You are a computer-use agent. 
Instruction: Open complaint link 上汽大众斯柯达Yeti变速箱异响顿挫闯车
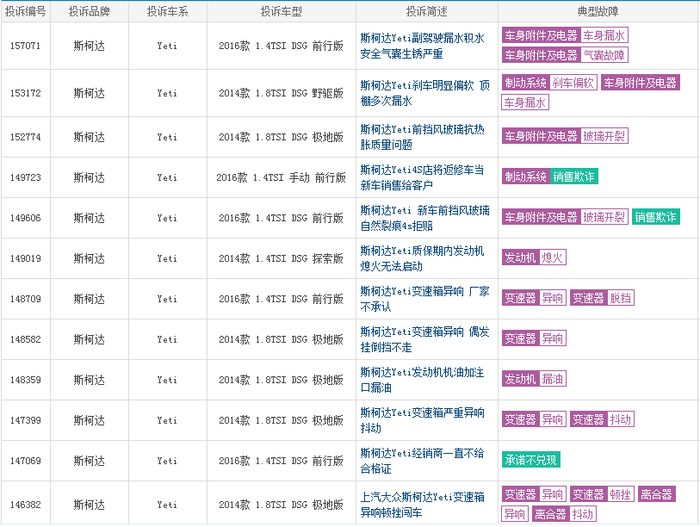[422, 505]
